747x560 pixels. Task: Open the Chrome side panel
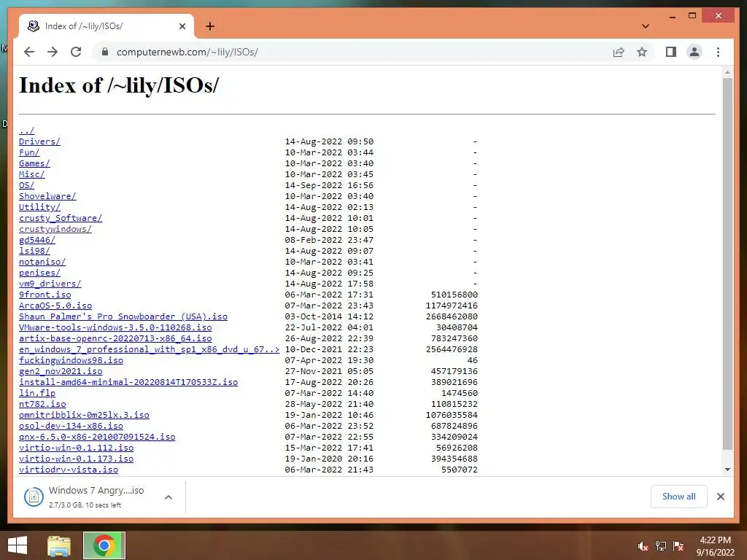pyautogui.click(x=671, y=52)
